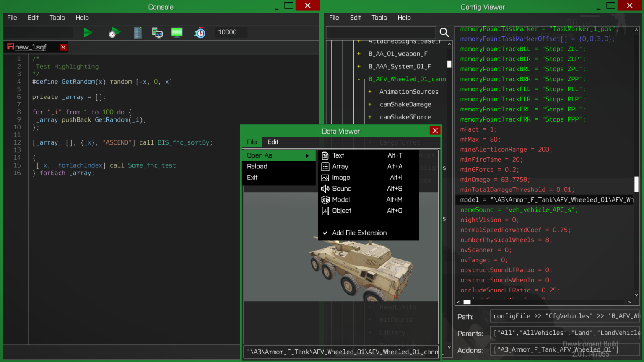Select Image in the Open As submenu
This screenshot has height=362, width=644.
click(x=341, y=177)
